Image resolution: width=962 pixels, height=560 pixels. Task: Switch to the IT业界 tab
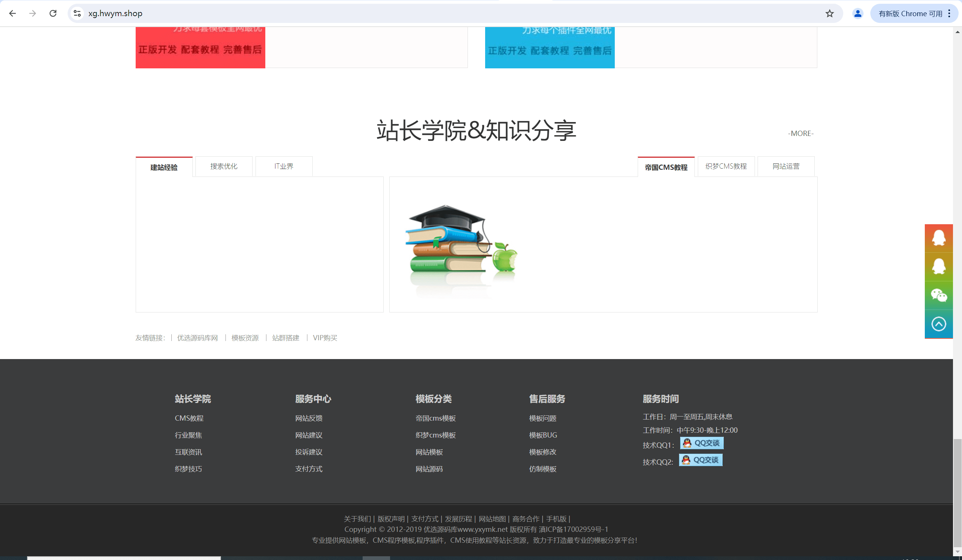284,166
